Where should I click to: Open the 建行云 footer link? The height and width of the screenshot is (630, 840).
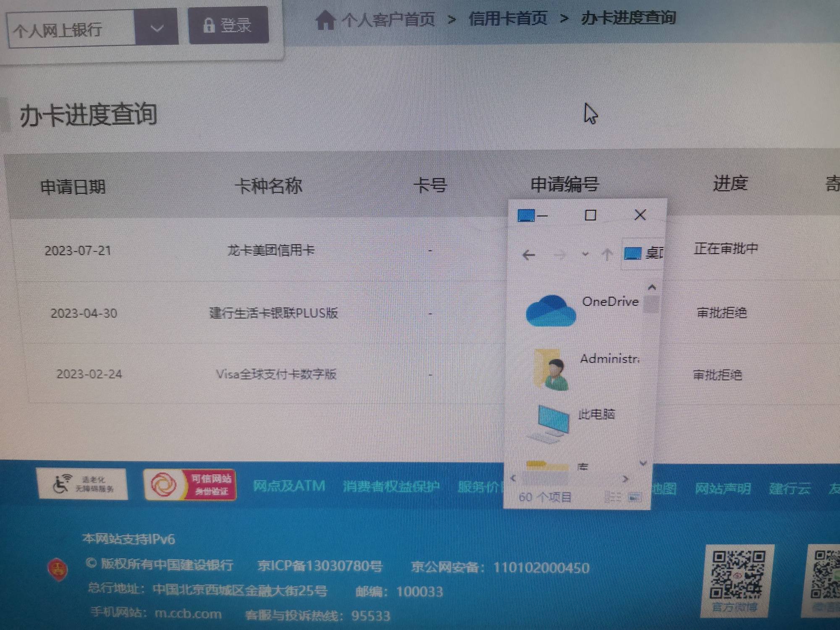click(x=790, y=488)
